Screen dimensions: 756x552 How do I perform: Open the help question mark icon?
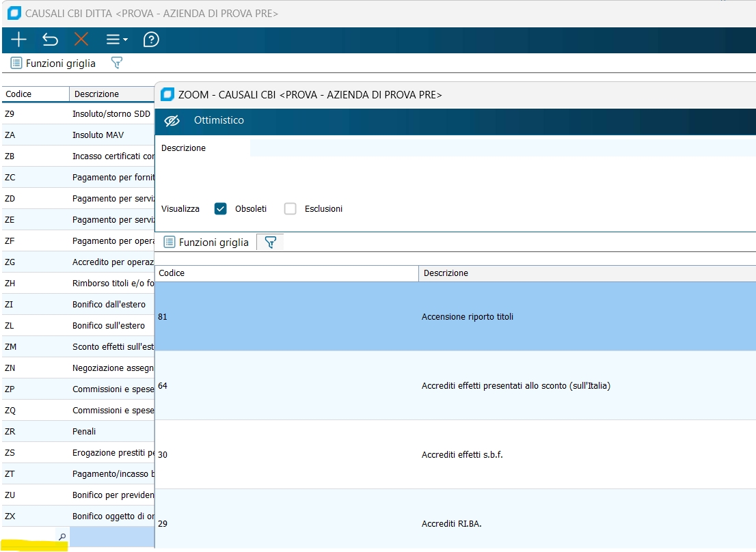(x=151, y=40)
